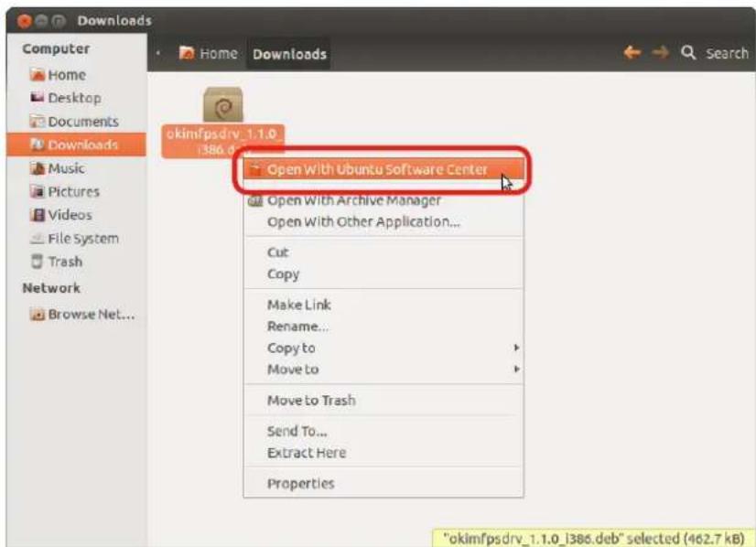Viewport: 756px width, 547px height.
Task: Open the Move to menu entry
Action: click(383, 370)
